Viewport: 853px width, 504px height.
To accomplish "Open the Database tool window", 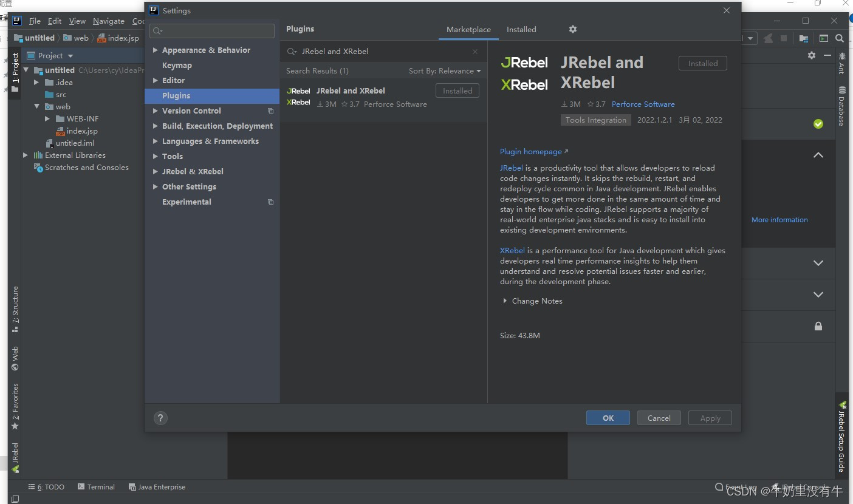I will [841, 106].
